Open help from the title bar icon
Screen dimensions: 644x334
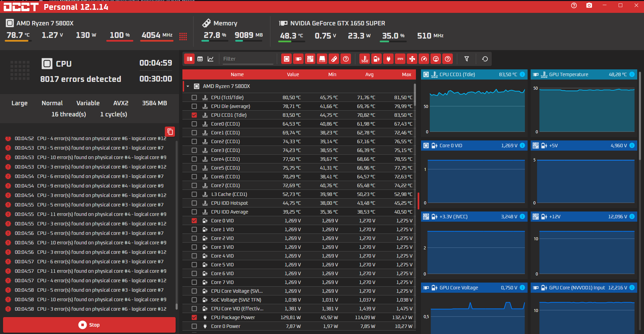[574, 5]
